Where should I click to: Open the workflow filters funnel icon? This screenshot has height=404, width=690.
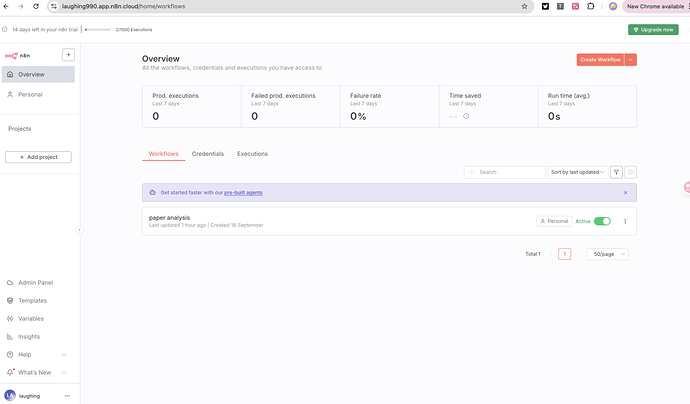point(616,172)
